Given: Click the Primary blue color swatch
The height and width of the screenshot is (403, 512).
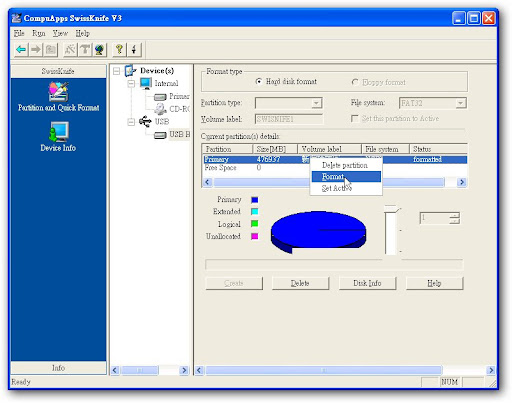Looking at the screenshot, I should click(255, 200).
